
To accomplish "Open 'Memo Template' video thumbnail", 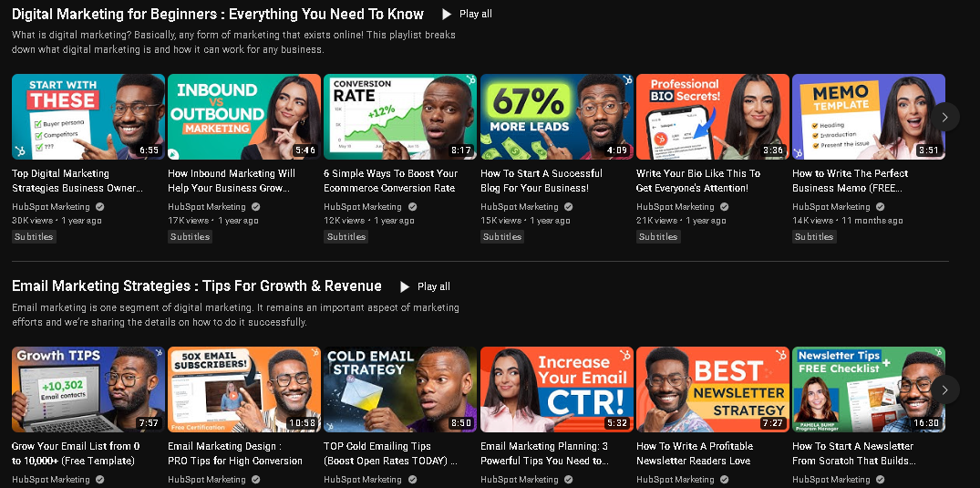I will (869, 117).
